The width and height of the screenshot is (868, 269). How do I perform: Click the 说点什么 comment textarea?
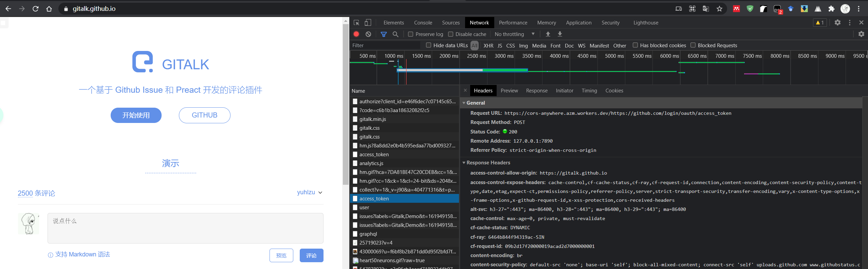185,228
